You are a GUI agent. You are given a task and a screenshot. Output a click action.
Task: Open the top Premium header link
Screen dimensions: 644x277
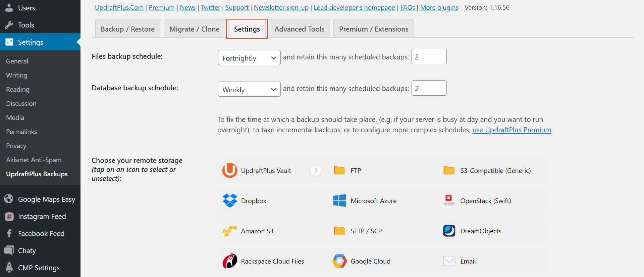(162, 7)
